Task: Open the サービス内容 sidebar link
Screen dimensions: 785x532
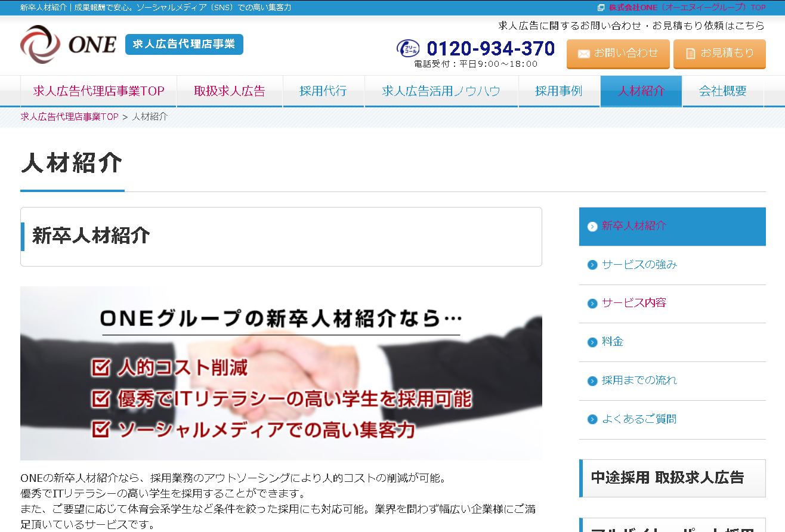Action: 633,303
